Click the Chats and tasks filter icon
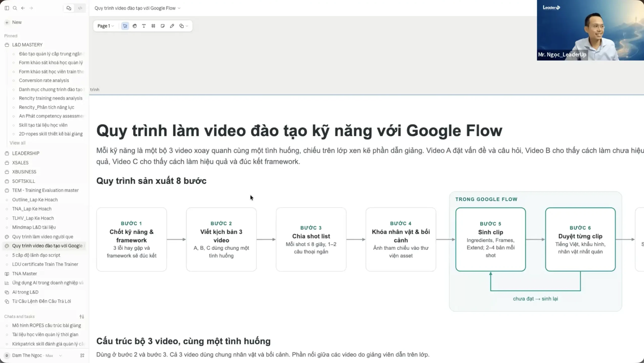This screenshot has height=363, width=644. [x=82, y=316]
